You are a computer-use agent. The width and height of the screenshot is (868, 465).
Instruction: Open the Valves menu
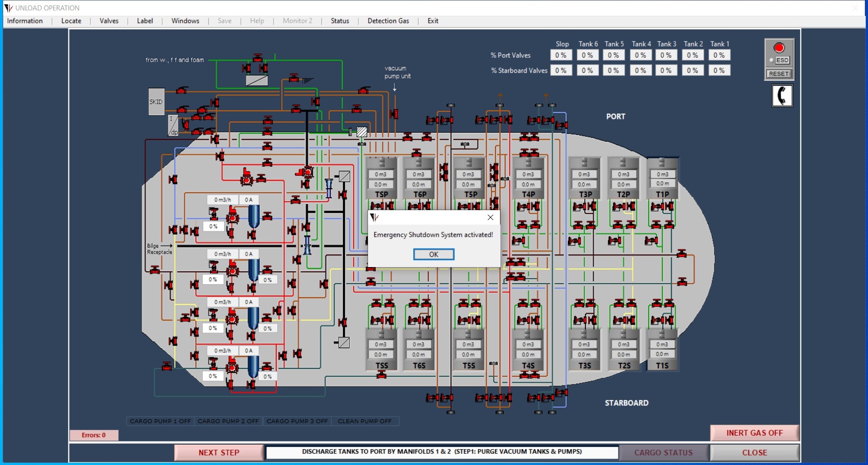(109, 21)
